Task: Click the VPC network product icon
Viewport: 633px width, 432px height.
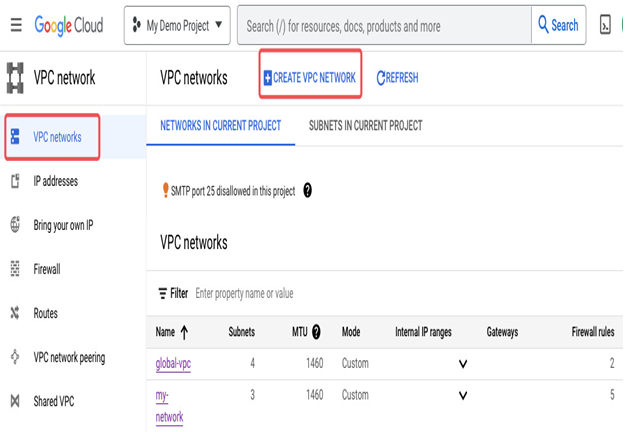Action: [x=15, y=78]
